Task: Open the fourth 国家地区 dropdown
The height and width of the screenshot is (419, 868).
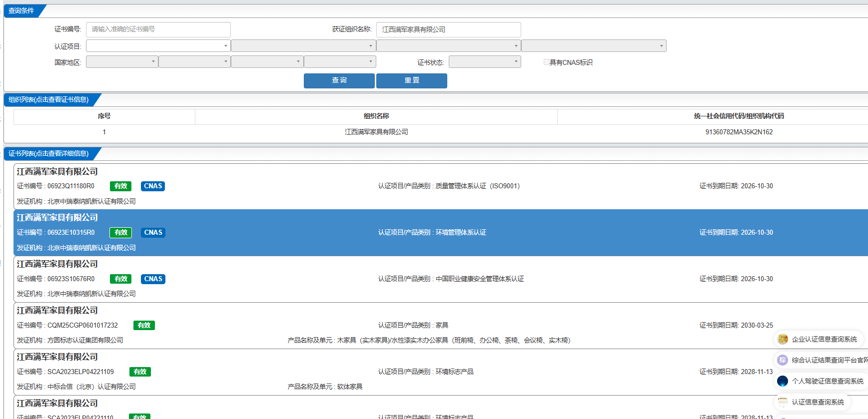Action: [x=340, y=62]
